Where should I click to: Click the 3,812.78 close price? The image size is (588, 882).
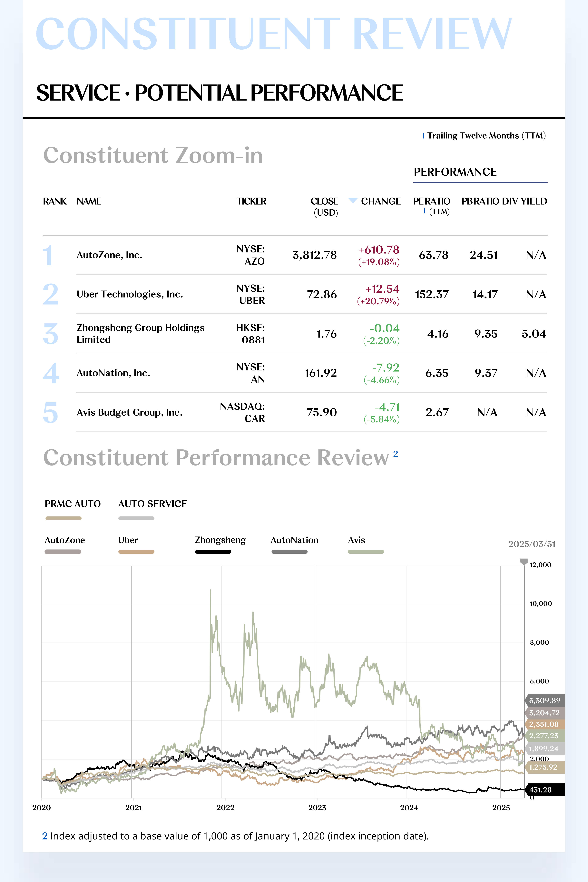pyautogui.click(x=314, y=255)
